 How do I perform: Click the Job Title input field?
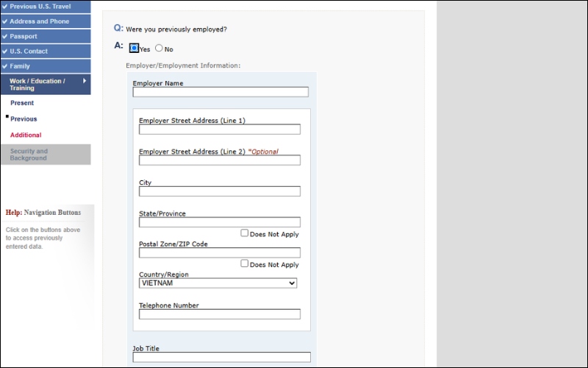(221, 358)
